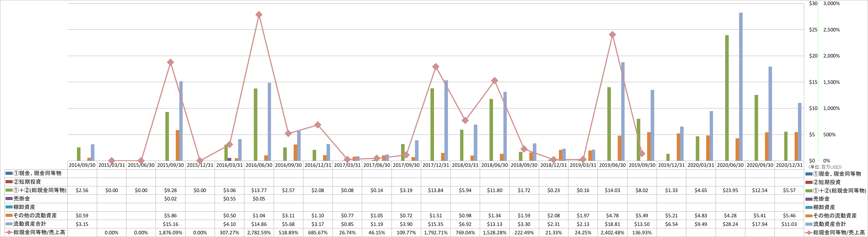Click the 2016/06/30 date column header
Screen dimensions: 868x237
click(259, 165)
